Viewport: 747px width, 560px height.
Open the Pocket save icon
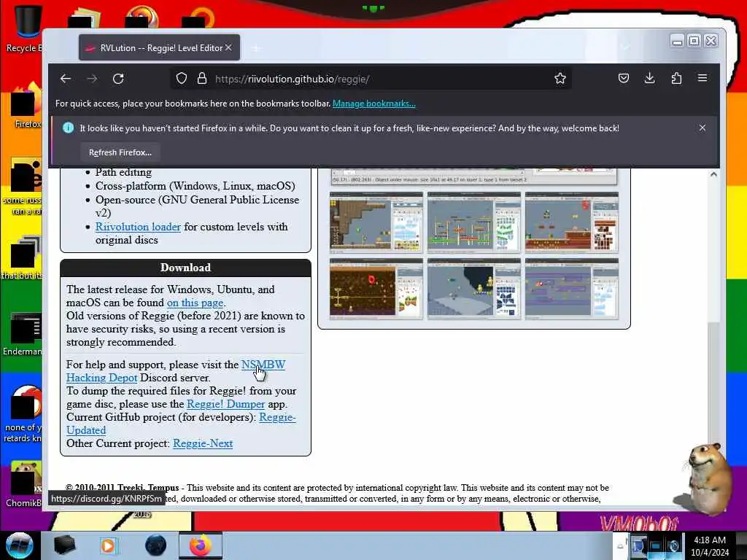[x=624, y=78]
